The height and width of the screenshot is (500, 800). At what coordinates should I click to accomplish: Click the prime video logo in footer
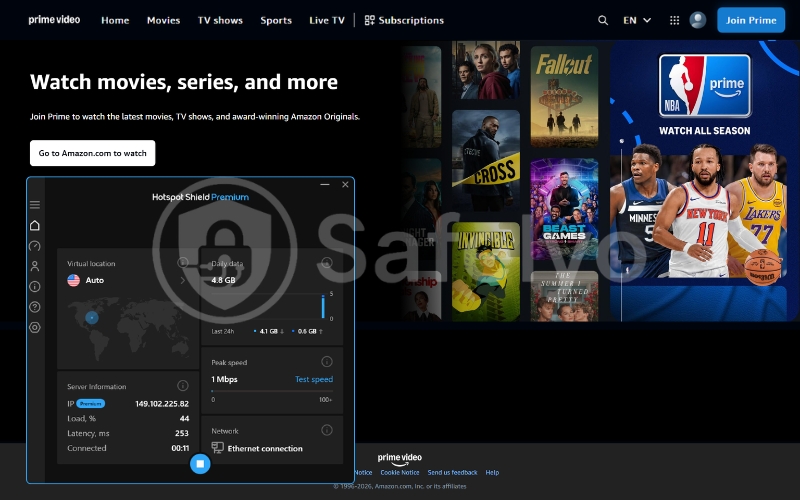point(399,459)
